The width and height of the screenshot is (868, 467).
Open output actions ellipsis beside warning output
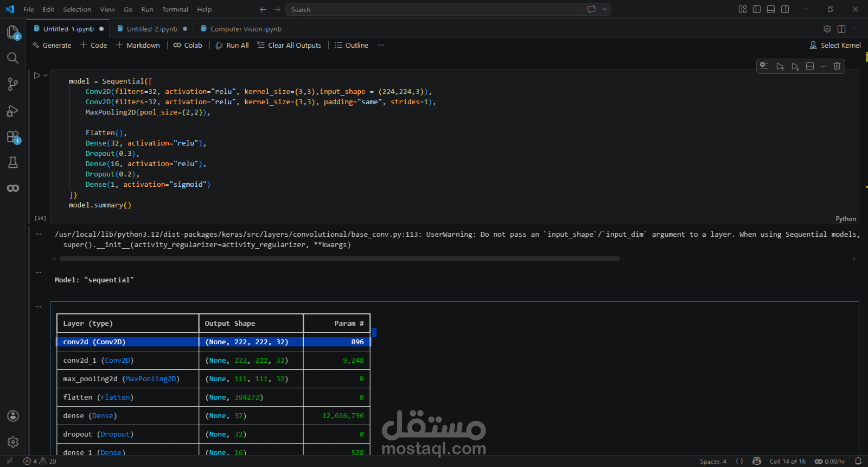(39, 234)
